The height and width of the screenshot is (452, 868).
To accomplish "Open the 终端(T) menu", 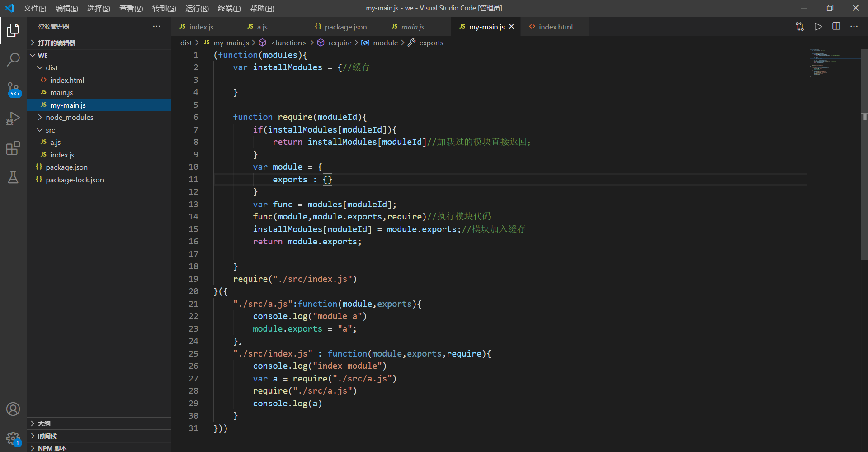I will pos(229,8).
